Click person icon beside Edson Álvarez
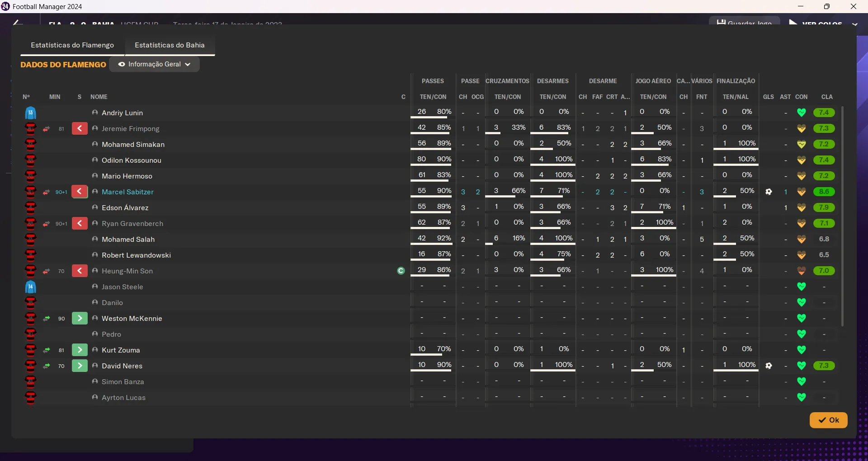 tap(95, 207)
